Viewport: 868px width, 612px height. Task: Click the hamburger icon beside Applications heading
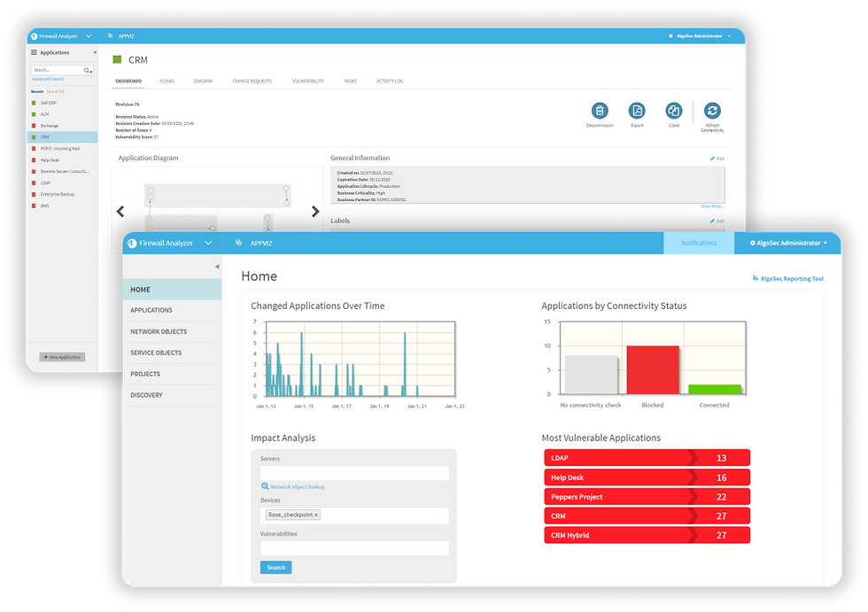click(x=34, y=52)
